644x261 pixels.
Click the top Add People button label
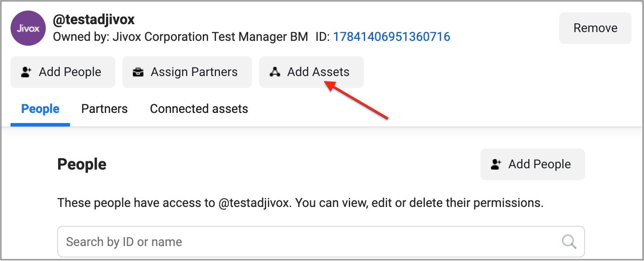point(70,72)
